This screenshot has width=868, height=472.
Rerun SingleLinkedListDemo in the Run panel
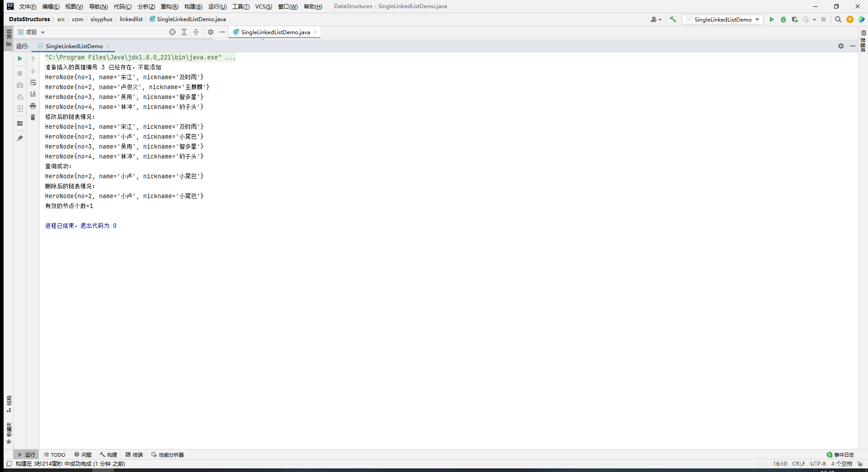(20, 59)
